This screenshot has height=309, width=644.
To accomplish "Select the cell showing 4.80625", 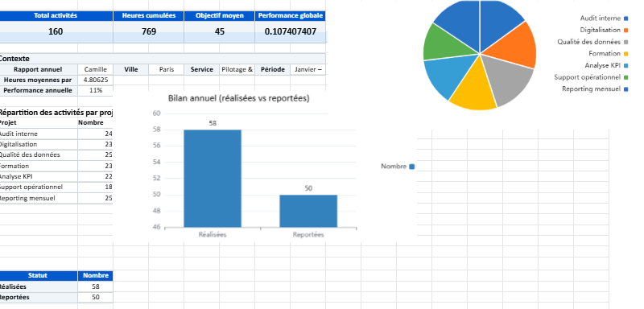I will pyautogui.click(x=95, y=80).
